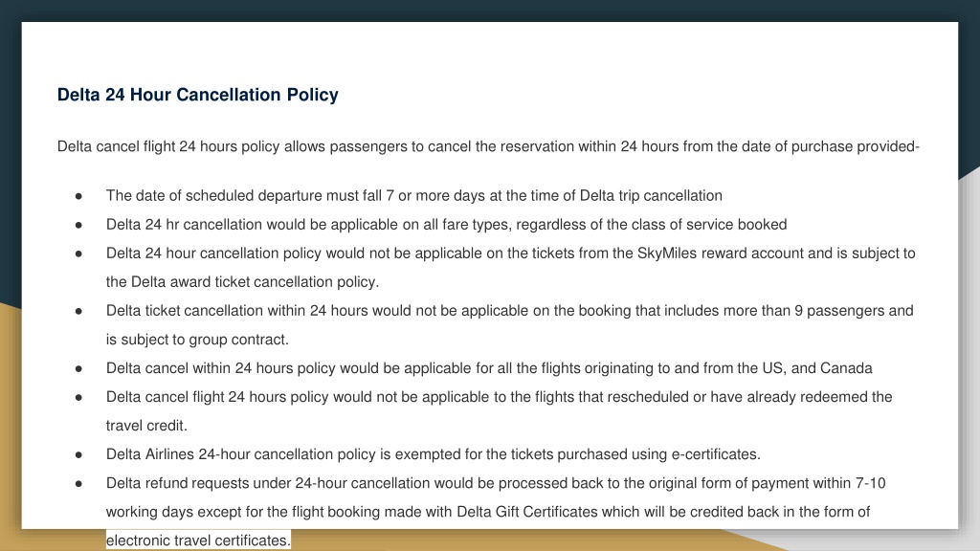Click the Delta 24 Hour Cancellation Policy heading
Viewport: 980px width, 551px height.
coord(197,95)
